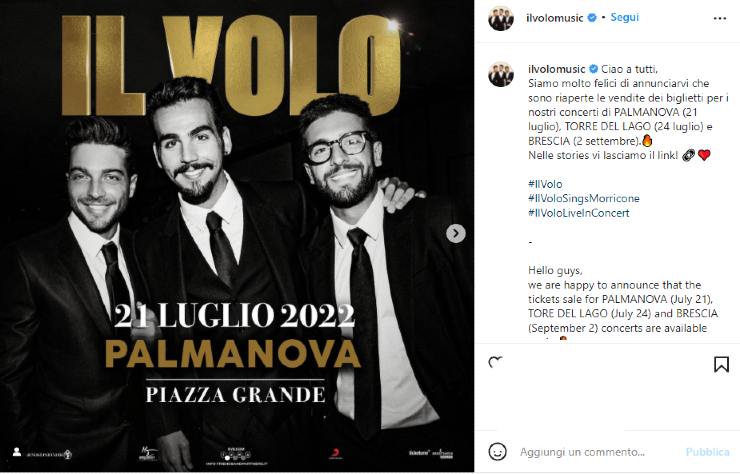Like the post with the heart icon

point(496,363)
